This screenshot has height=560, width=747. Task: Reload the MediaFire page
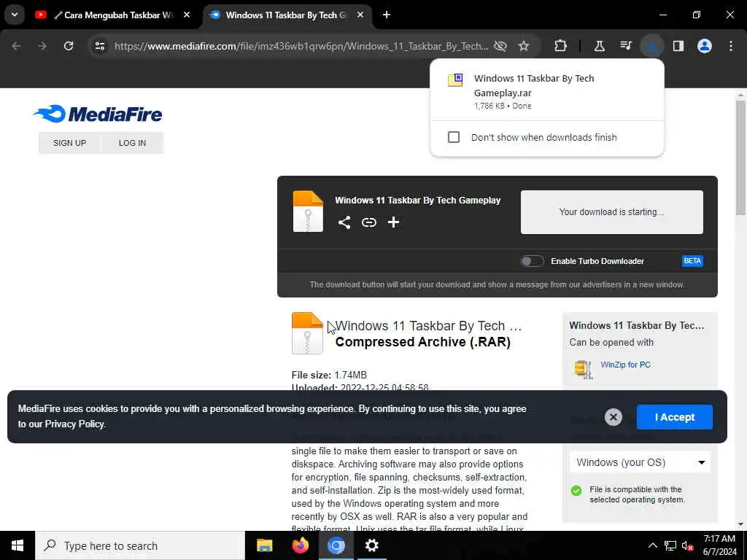pos(69,46)
